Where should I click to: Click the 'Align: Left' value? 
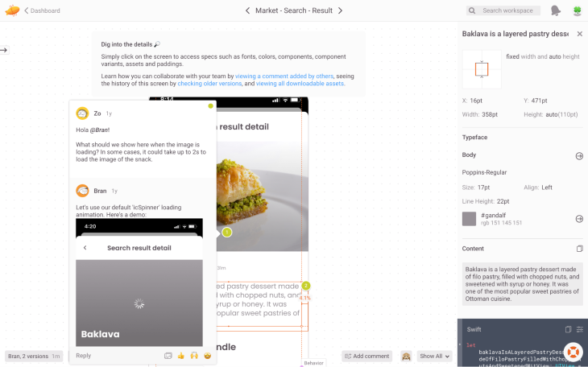click(x=538, y=188)
